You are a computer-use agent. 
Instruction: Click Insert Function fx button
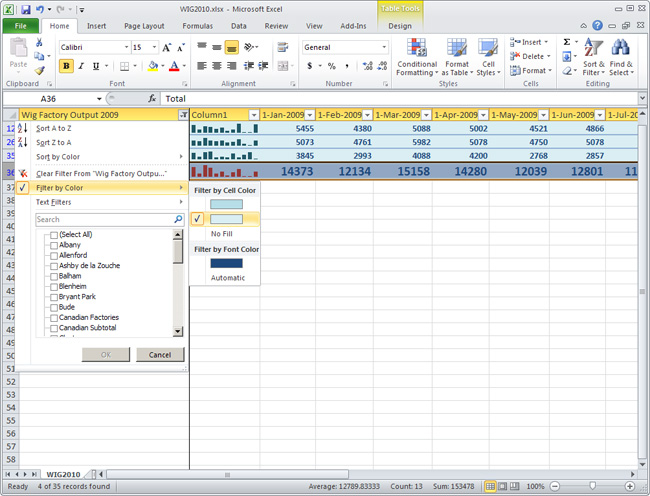[152, 99]
